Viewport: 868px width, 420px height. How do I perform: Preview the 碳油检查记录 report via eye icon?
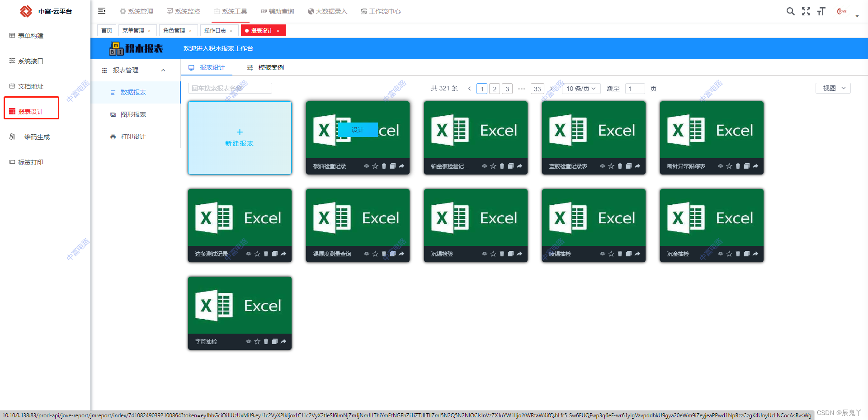(366, 166)
